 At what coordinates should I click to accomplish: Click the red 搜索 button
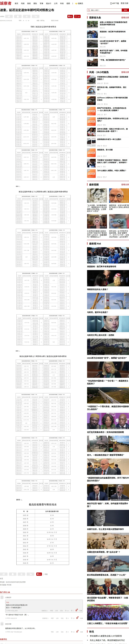click(x=125, y=10)
